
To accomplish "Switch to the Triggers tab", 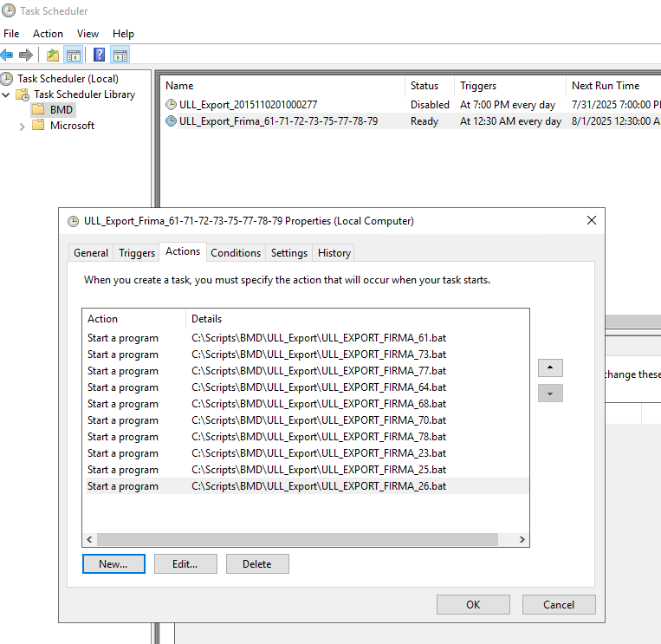I will [137, 253].
